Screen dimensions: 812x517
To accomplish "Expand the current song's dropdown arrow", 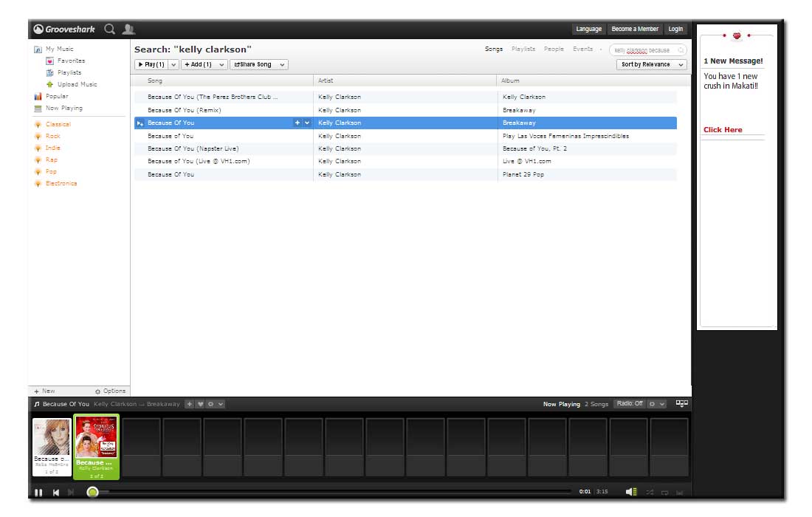I will 221,404.
